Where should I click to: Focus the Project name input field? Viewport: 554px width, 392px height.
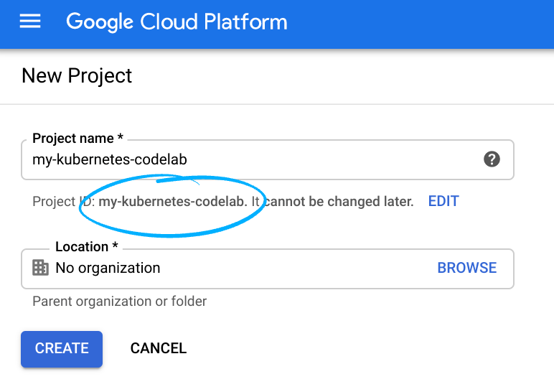(251, 159)
